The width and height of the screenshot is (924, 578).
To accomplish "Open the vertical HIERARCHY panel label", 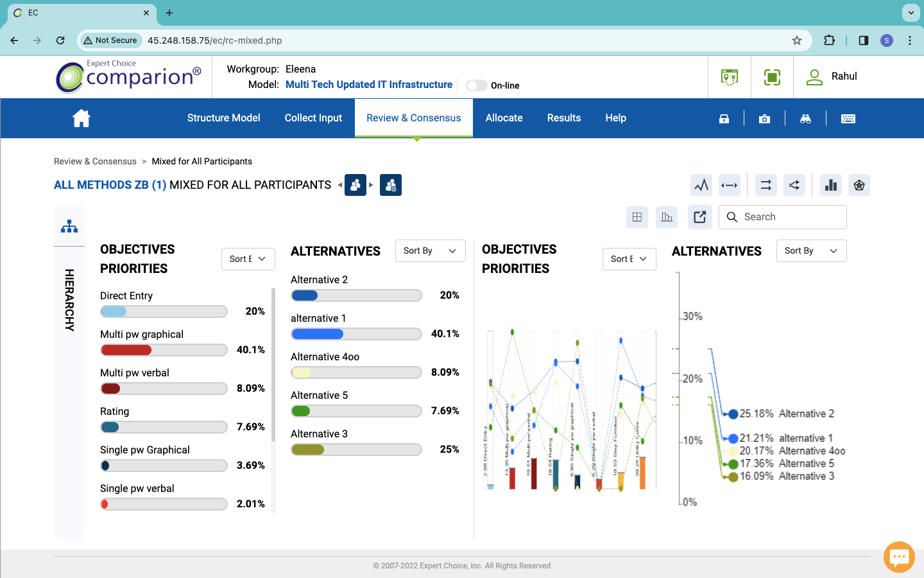I will click(69, 300).
